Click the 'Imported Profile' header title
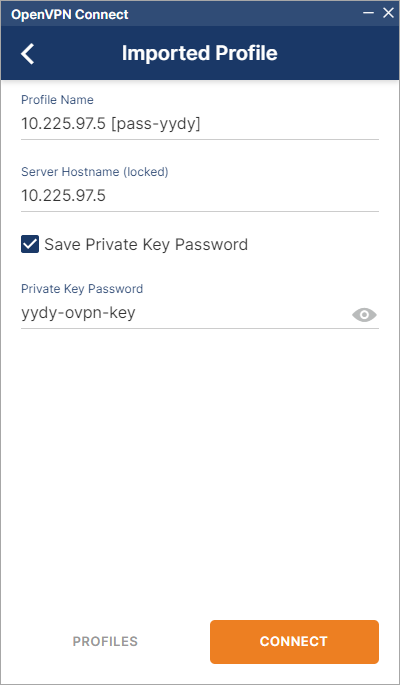Image resolution: width=400 pixels, height=685 pixels. (x=200, y=53)
